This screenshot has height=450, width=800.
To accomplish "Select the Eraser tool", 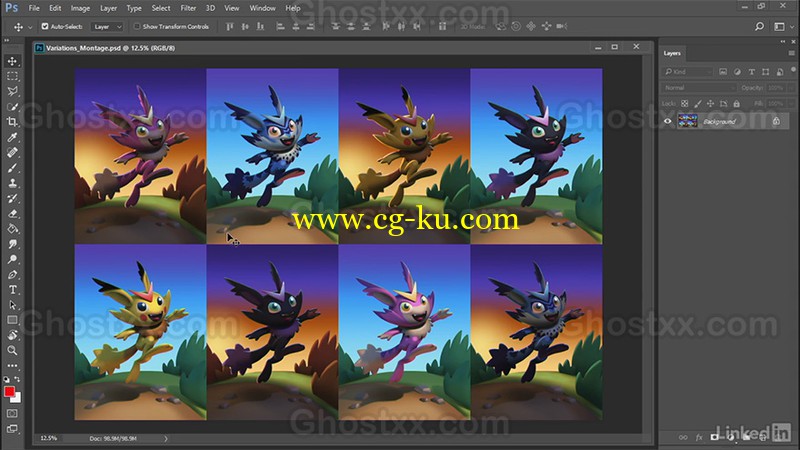I will coord(12,214).
